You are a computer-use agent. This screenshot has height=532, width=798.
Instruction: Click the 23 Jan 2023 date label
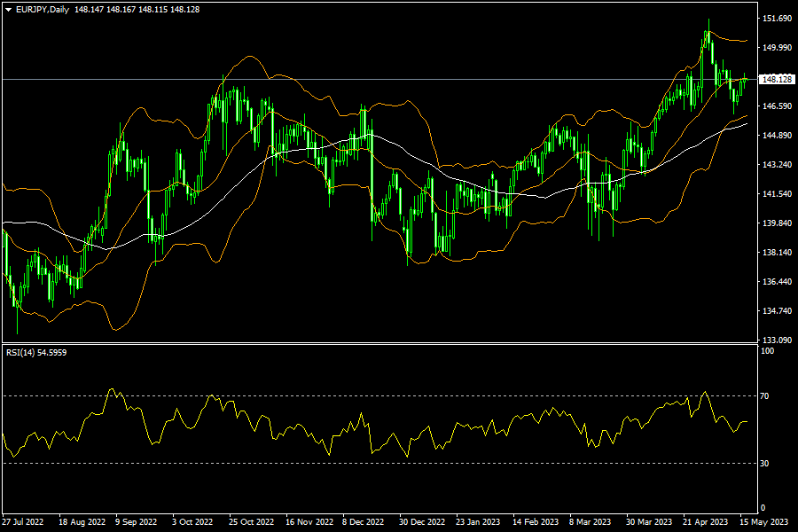pos(478,522)
